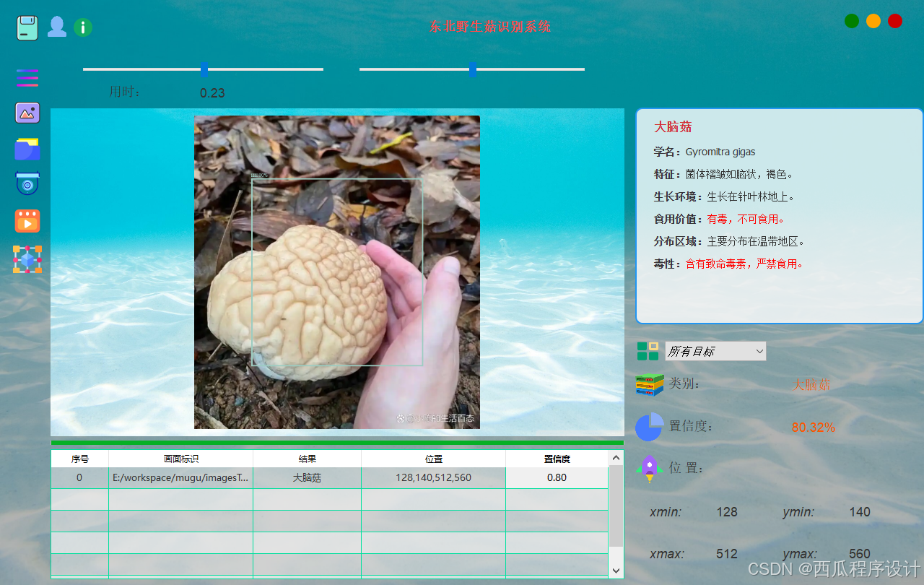Click the rocket position icon
The height and width of the screenshot is (585, 924).
pos(650,469)
